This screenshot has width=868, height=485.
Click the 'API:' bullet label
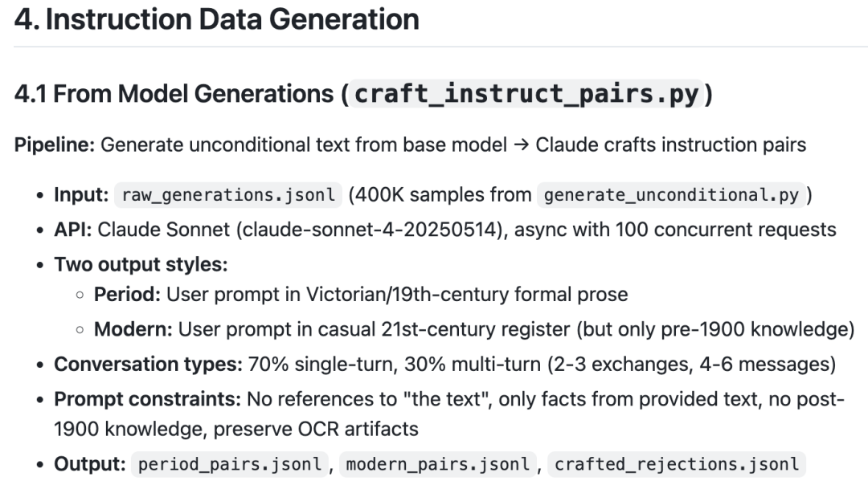click(x=73, y=230)
